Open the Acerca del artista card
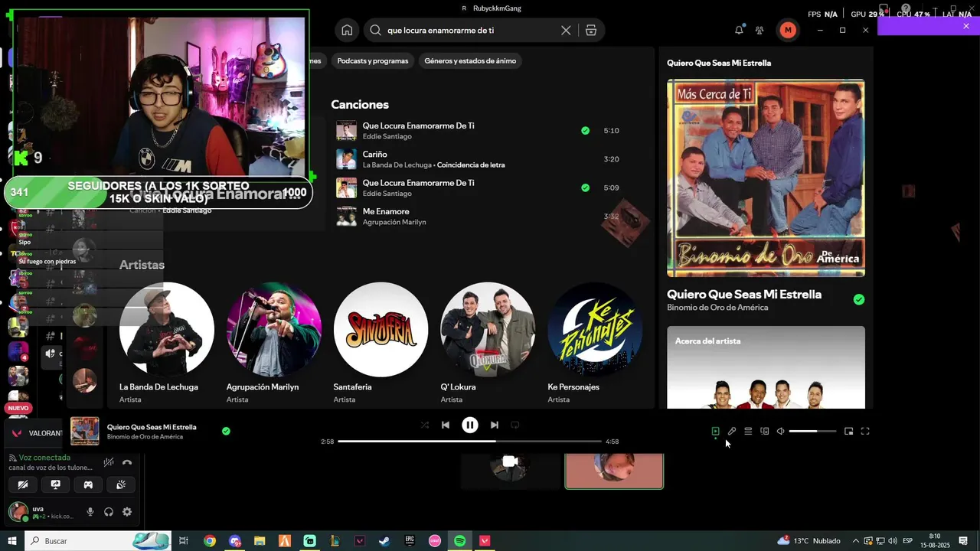The image size is (980, 551). (766, 367)
